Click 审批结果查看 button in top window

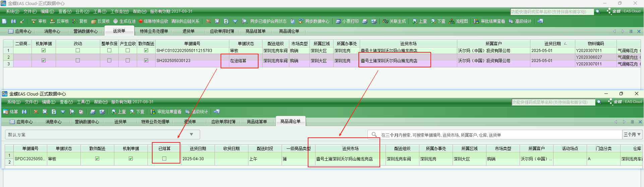click(x=489, y=21)
